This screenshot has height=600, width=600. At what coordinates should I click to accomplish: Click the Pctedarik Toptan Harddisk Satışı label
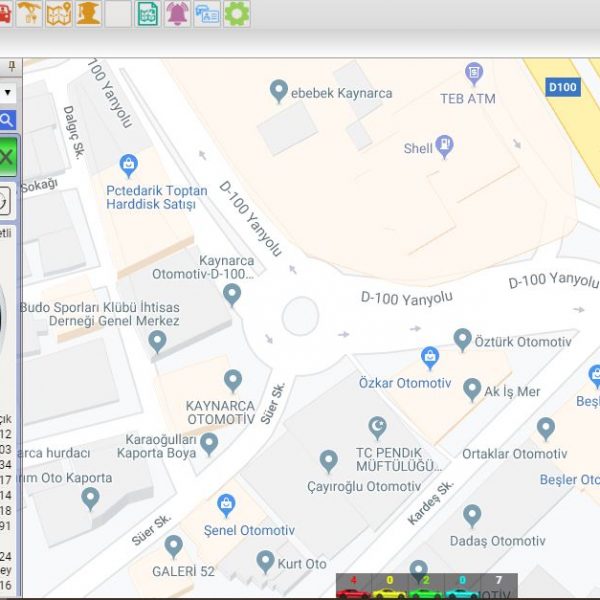click(x=157, y=197)
